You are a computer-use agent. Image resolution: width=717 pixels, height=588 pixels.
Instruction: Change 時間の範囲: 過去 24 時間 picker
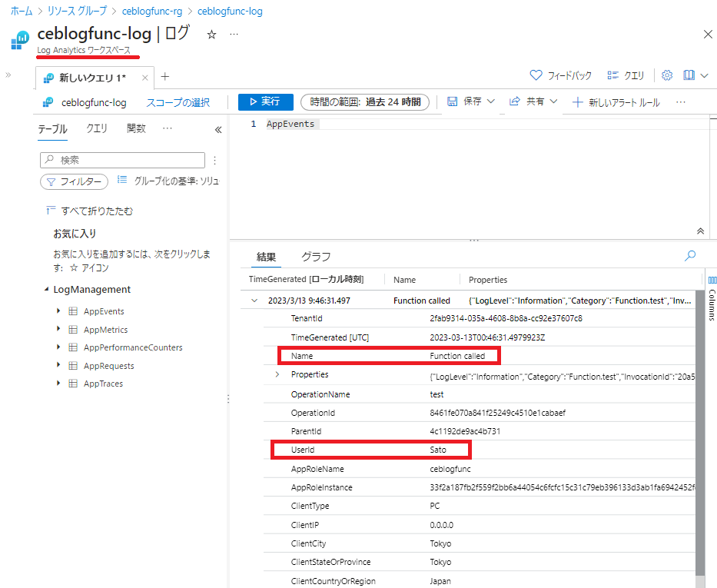tap(365, 102)
